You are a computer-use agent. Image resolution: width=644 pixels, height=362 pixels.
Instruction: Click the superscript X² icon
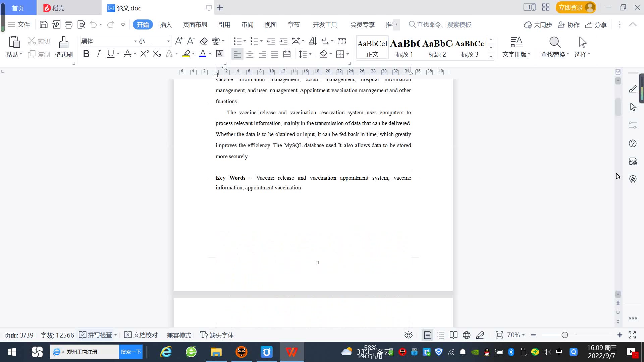pyautogui.click(x=144, y=54)
